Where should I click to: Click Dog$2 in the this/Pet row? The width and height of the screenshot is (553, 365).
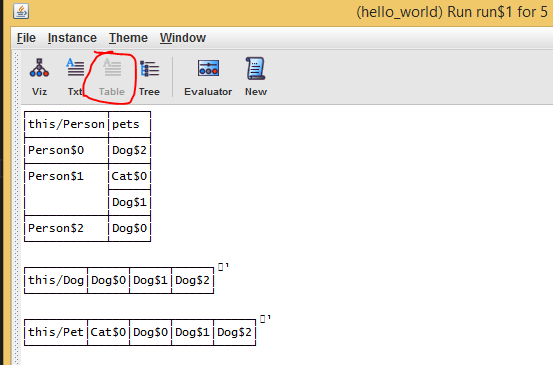click(x=235, y=332)
